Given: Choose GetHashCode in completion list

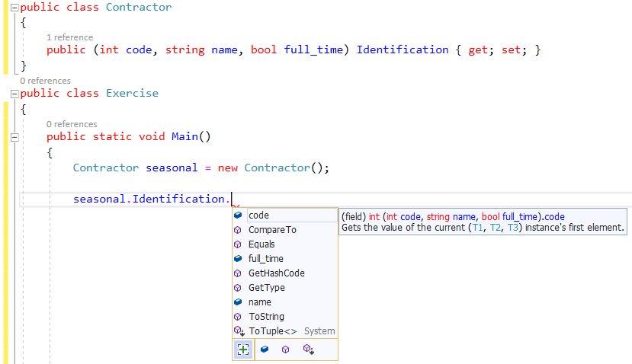Looking at the screenshot, I should point(276,273).
